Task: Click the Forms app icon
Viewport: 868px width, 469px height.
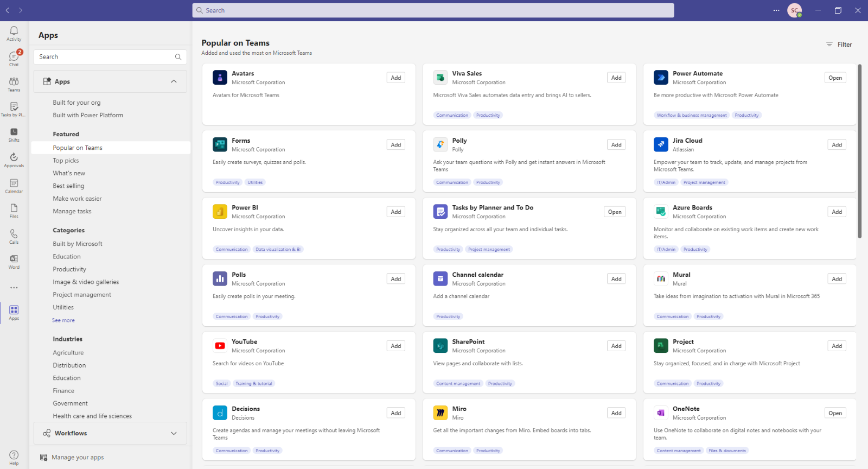Action: [220, 144]
